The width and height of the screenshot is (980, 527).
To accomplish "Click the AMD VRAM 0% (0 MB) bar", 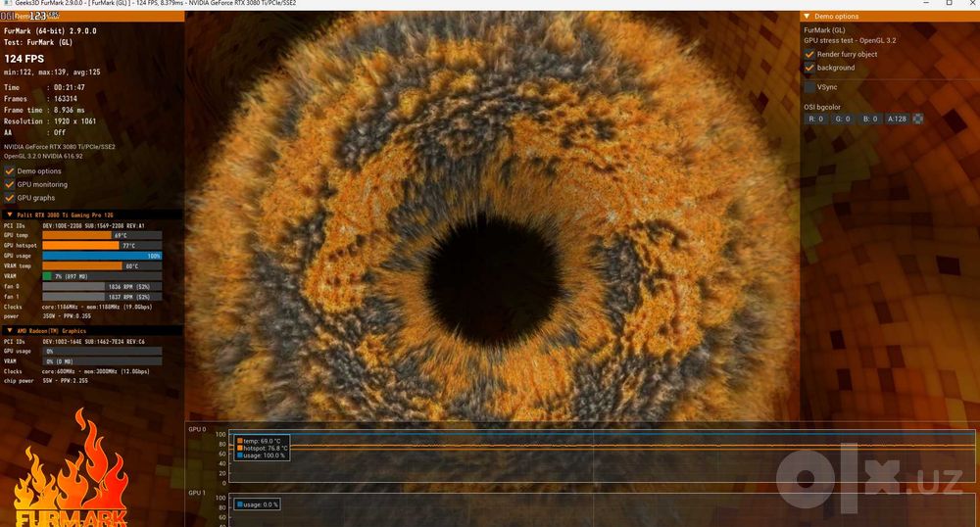I will point(102,360).
